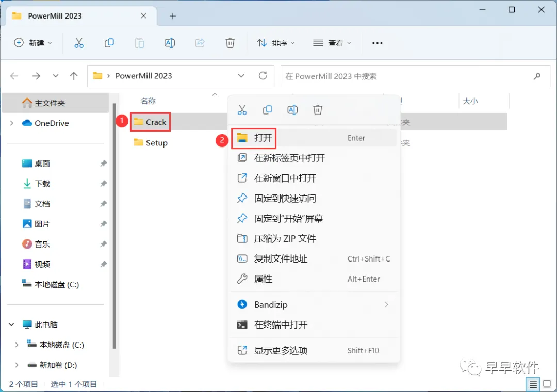Select the Setup folder
This screenshot has width=557, height=392.
(151, 143)
